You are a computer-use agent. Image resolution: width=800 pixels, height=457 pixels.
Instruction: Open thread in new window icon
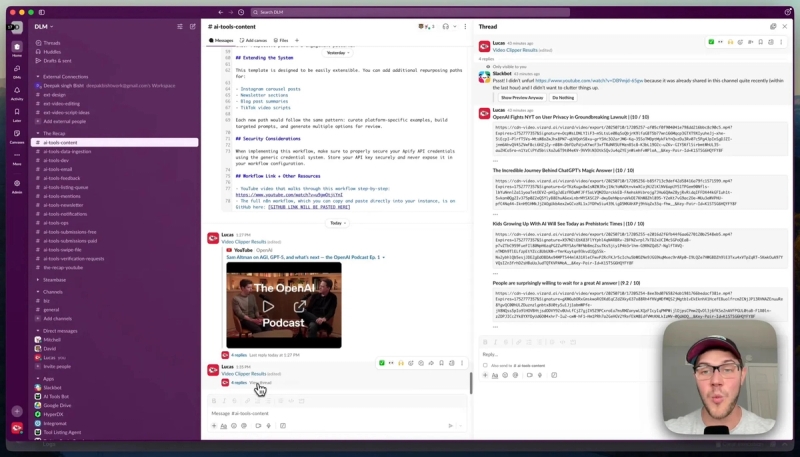click(773, 27)
